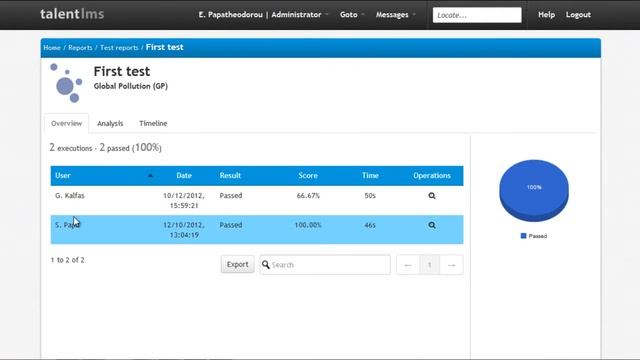
Task: Open S. Papa result details magnifier
Action: pyautogui.click(x=432, y=225)
